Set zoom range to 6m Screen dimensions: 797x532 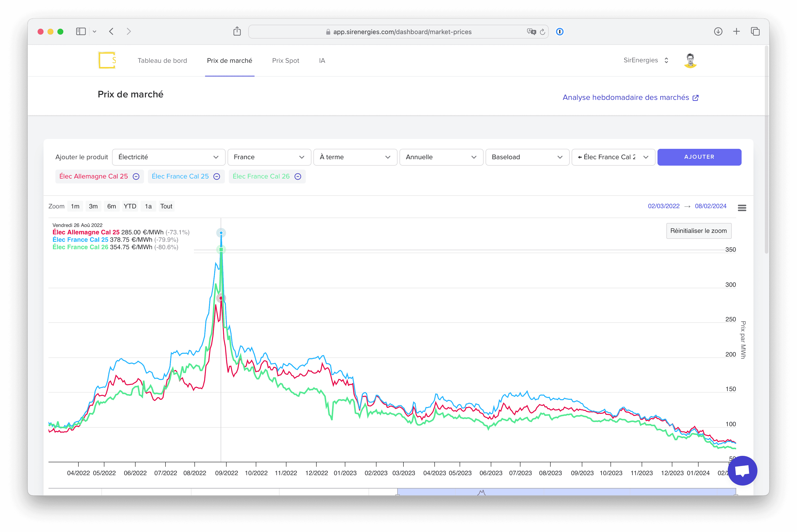(111, 206)
